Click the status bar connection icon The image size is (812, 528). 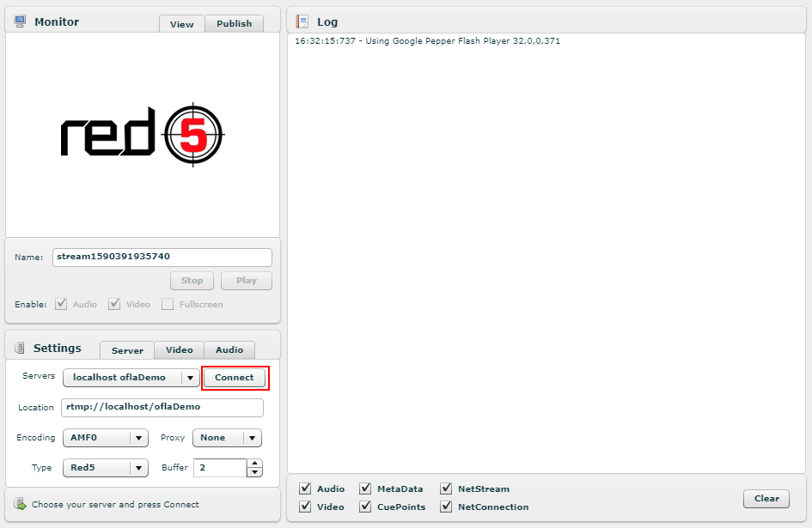(21, 504)
